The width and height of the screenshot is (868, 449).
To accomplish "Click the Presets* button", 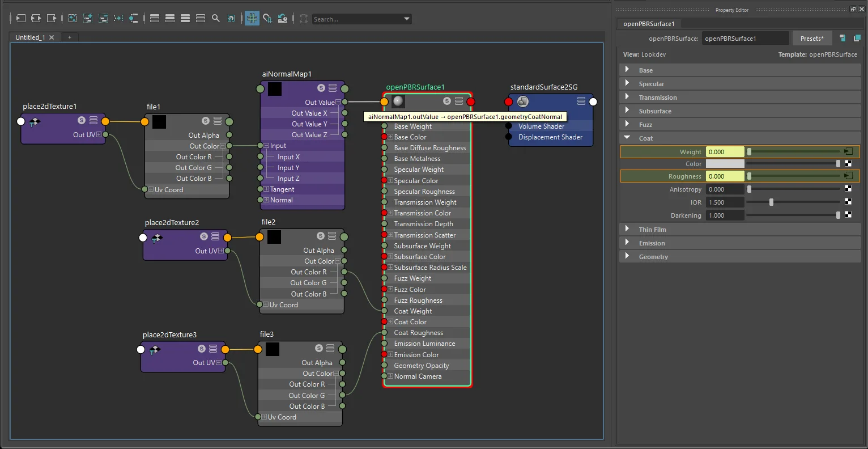I will [x=812, y=39].
